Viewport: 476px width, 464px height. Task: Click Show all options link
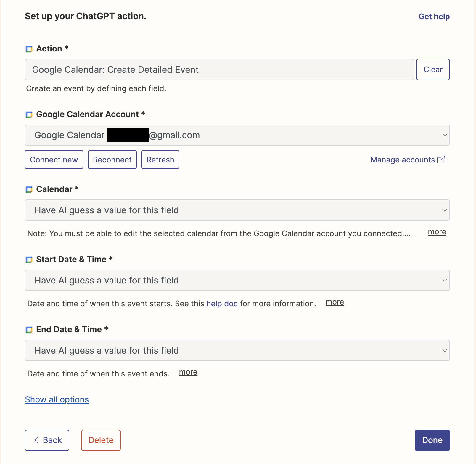tap(57, 399)
